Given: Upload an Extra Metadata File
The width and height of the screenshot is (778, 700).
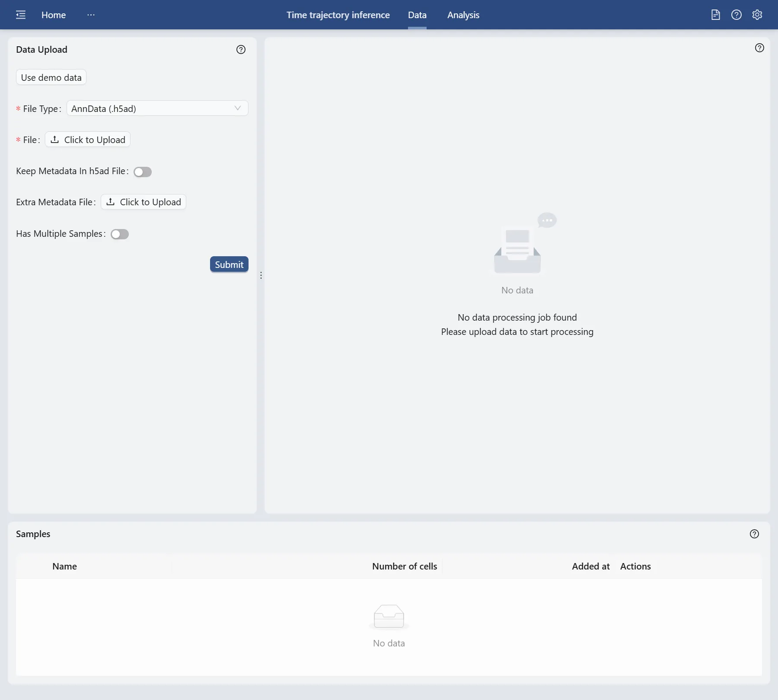Looking at the screenshot, I should (x=143, y=202).
